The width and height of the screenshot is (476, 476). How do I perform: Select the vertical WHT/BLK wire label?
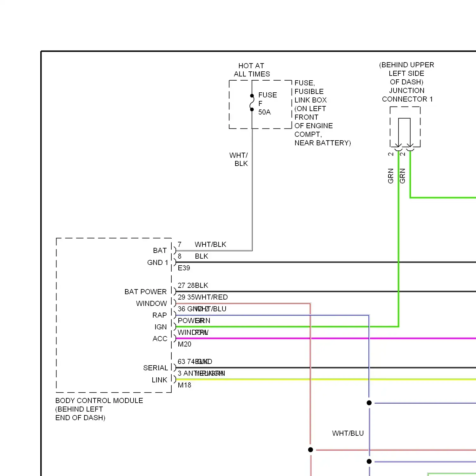point(239,159)
